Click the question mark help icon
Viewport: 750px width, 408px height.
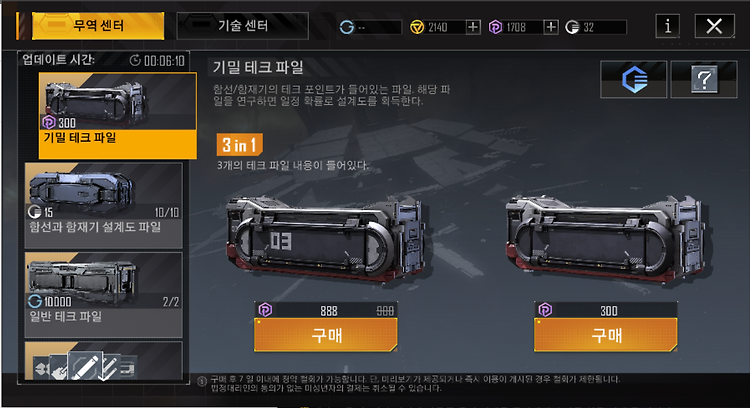tap(704, 79)
